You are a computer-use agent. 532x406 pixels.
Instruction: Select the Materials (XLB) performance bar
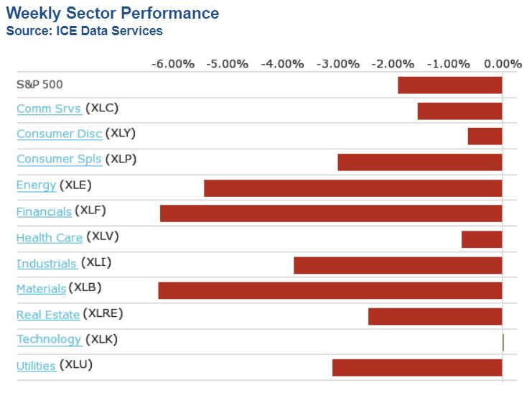pyautogui.click(x=330, y=290)
